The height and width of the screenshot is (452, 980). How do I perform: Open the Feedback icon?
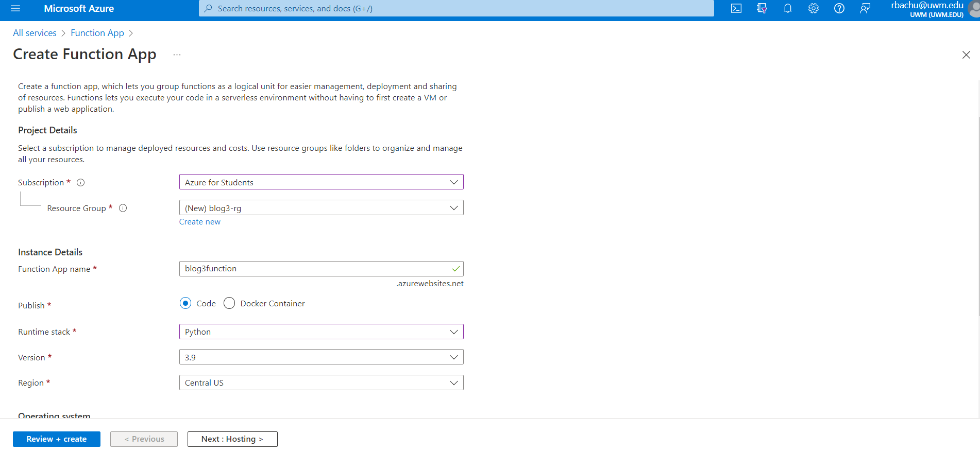pyautogui.click(x=865, y=8)
